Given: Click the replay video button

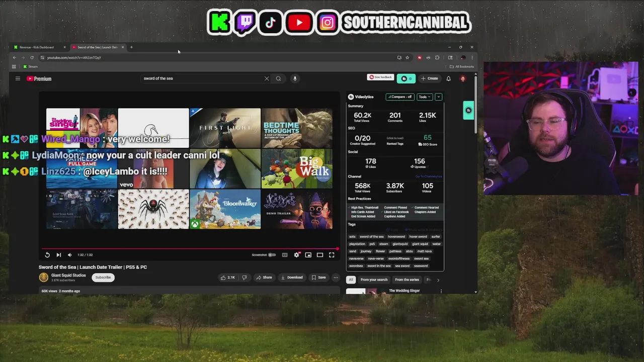Looking at the screenshot, I should click(47, 255).
